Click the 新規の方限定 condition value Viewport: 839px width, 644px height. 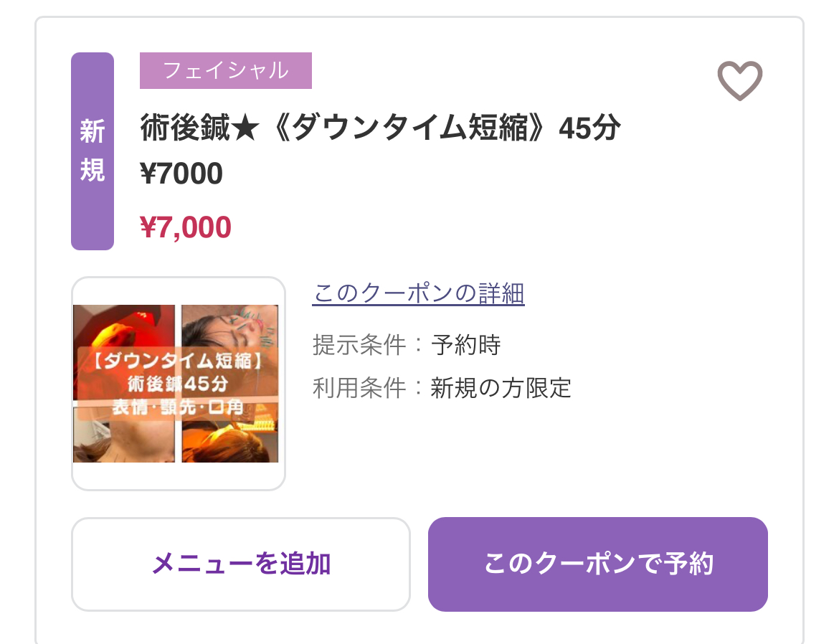501,388
